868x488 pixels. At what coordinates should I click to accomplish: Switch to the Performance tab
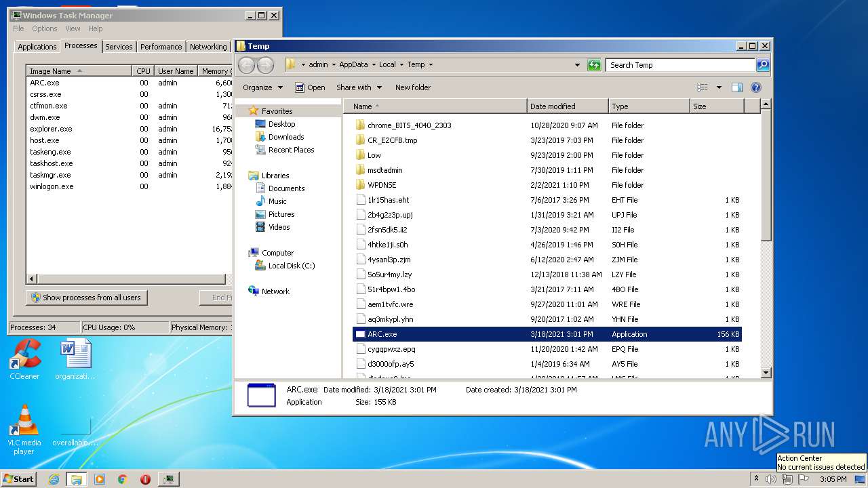161,47
